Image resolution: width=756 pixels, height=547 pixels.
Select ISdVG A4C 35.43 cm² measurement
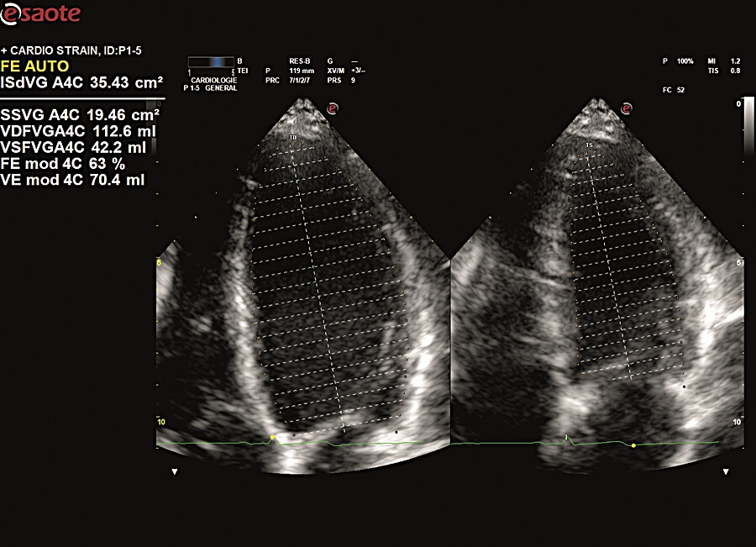pos(81,82)
